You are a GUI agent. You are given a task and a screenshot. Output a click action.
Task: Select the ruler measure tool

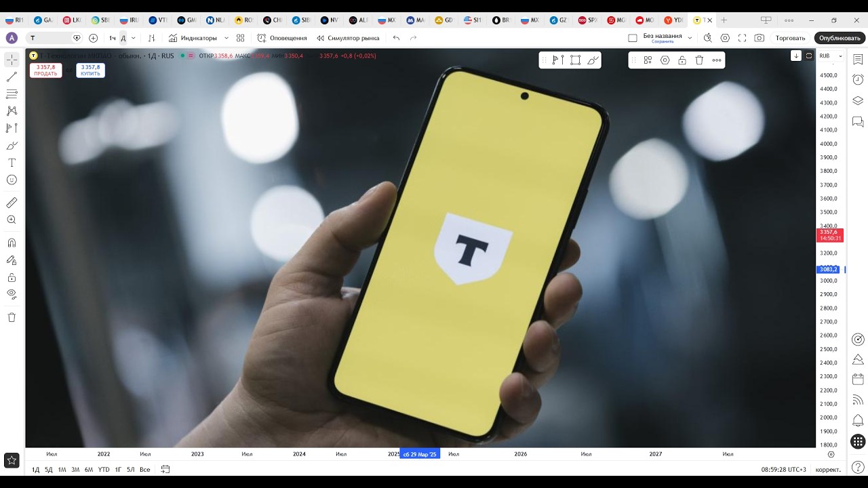pyautogui.click(x=12, y=203)
